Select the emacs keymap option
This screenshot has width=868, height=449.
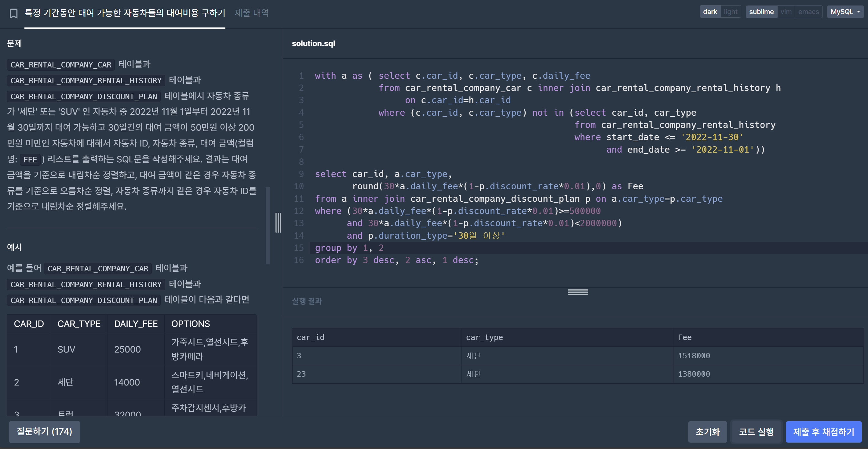pos(808,12)
